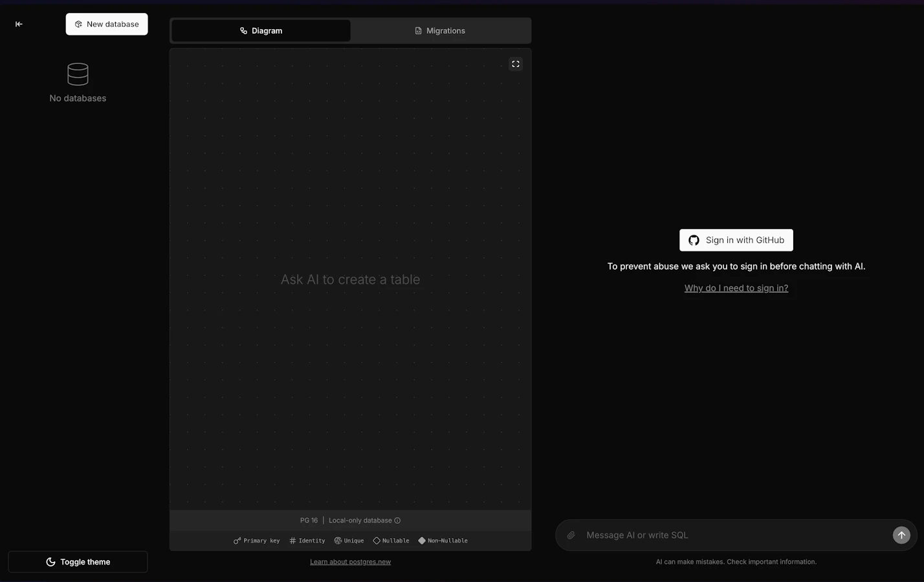
Task: Click the Unique legend icon
Action: pyautogui.click(x=337, y=540)
